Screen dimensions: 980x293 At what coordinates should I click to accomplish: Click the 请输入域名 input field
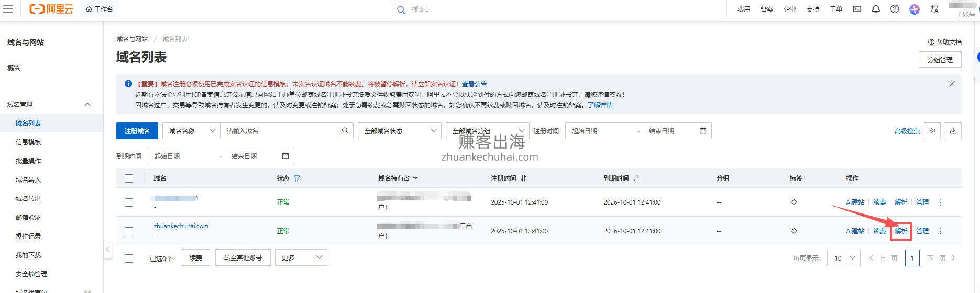tap(278, 131)
